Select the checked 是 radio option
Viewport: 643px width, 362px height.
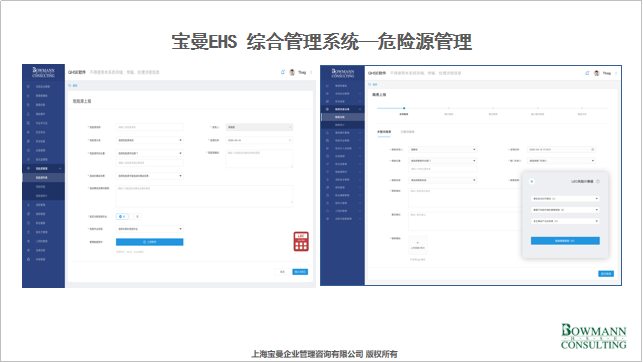coord(122,216)
